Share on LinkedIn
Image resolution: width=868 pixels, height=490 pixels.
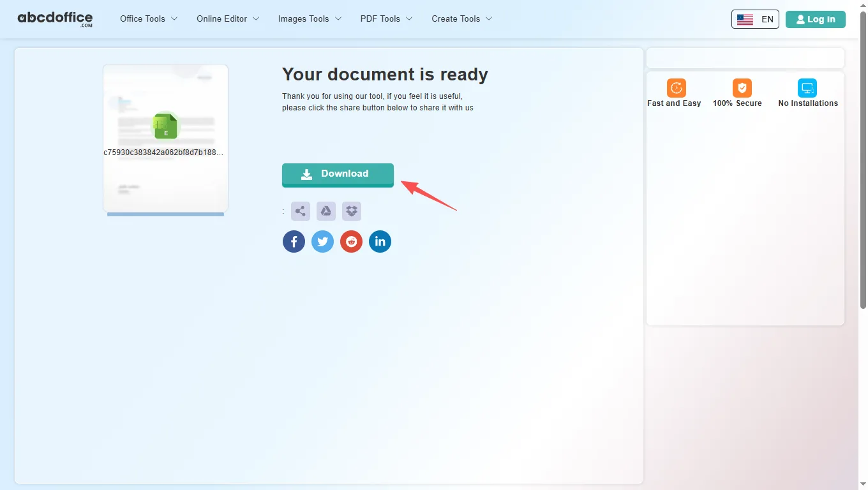click(x=380, y=241)
